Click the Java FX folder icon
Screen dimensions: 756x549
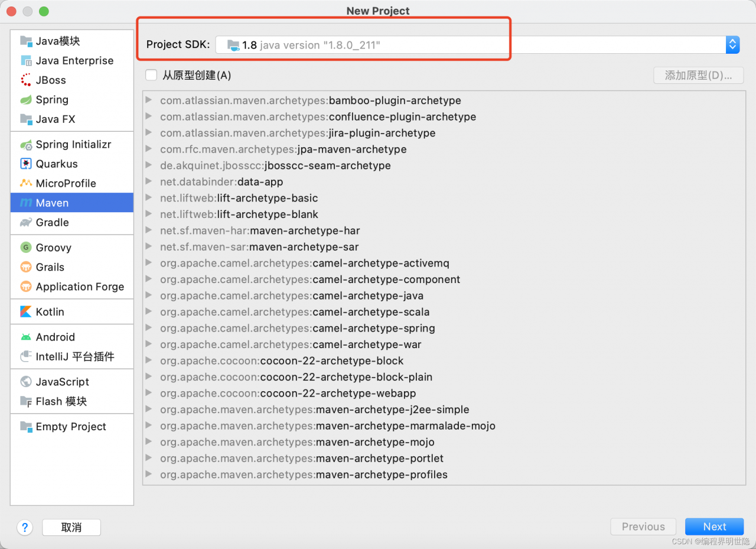(26, 119)
